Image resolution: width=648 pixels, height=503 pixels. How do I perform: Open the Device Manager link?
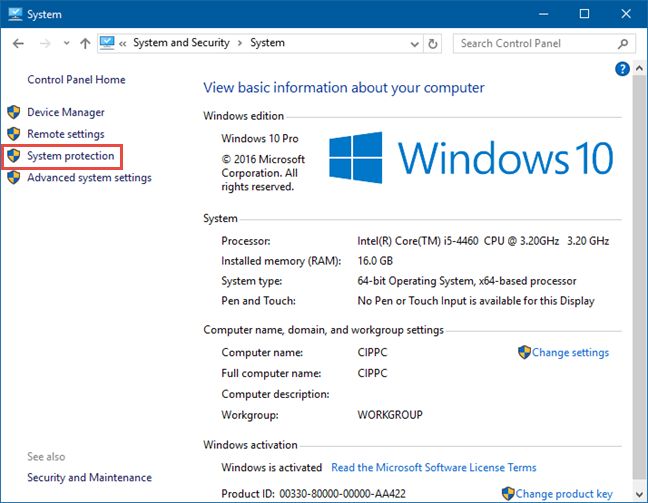66,113
